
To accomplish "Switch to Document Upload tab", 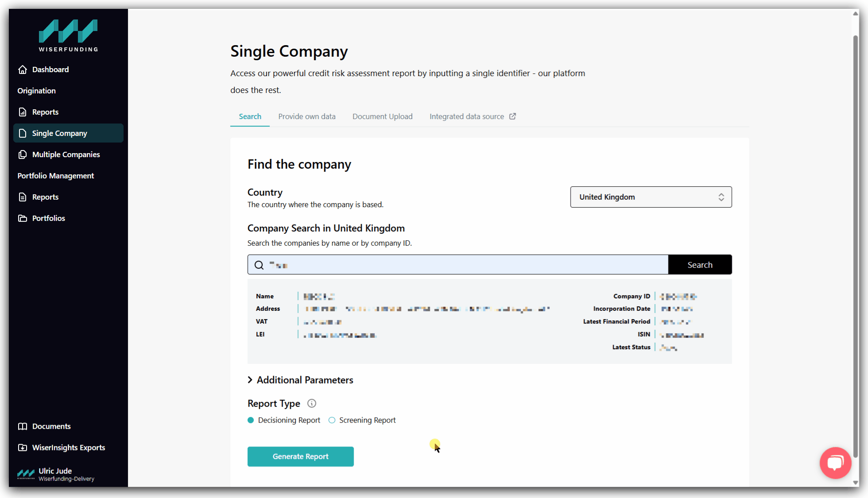I will 382,116.
